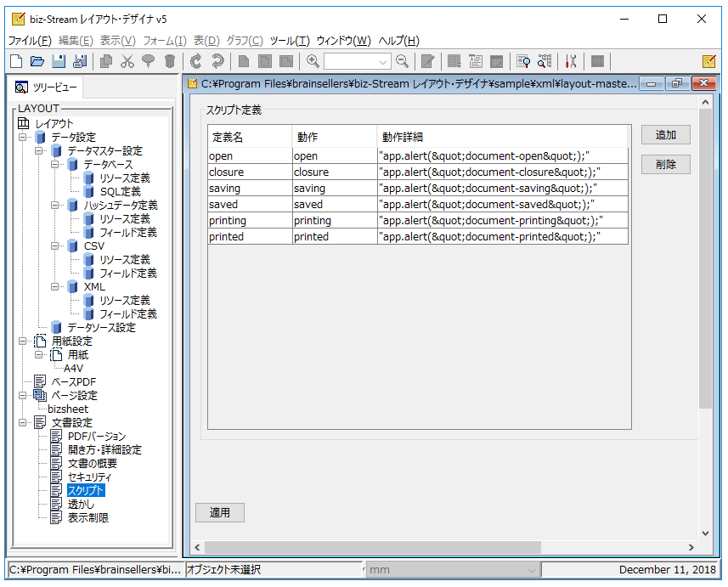Click the horizontal scrollbar in script panel
This screenshot has width=728, height=587.
tap(444, 548)
